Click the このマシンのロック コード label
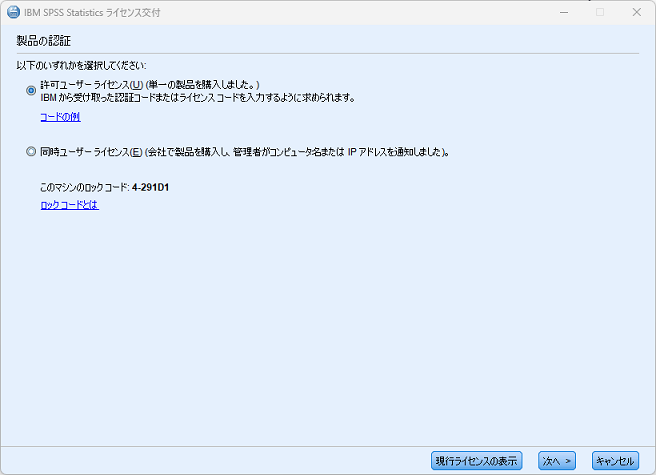Screen dimensions: 656x475 point(85,187)
